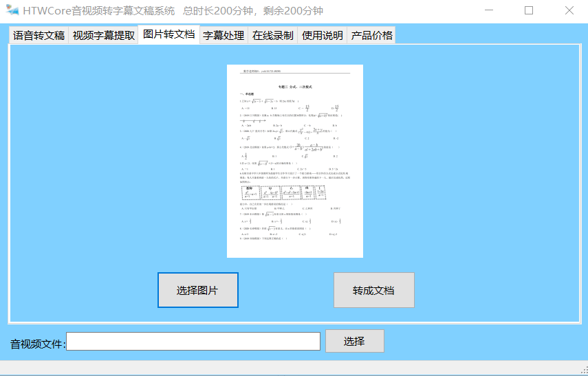Viewport: 588px width, 376px height.
Task: Click the 转成文档 button
Action: tap(373, 290)
